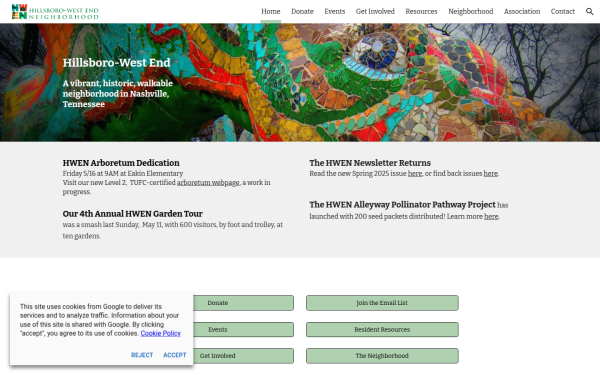The image size is (600, 375).
Task: Click the 'A vibrant, historic, walkable neighborhood' tagline
Action: coord(118,94)
